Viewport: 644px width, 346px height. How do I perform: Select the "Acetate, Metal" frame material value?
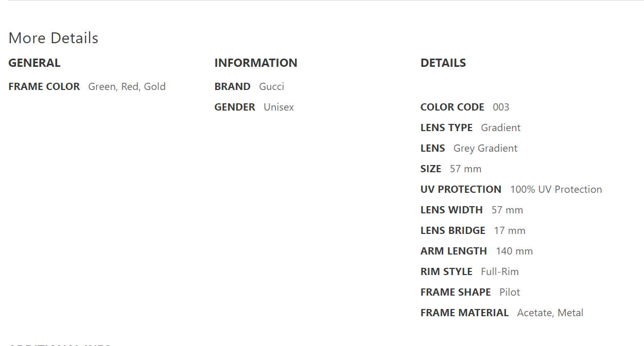coord(550,313)
